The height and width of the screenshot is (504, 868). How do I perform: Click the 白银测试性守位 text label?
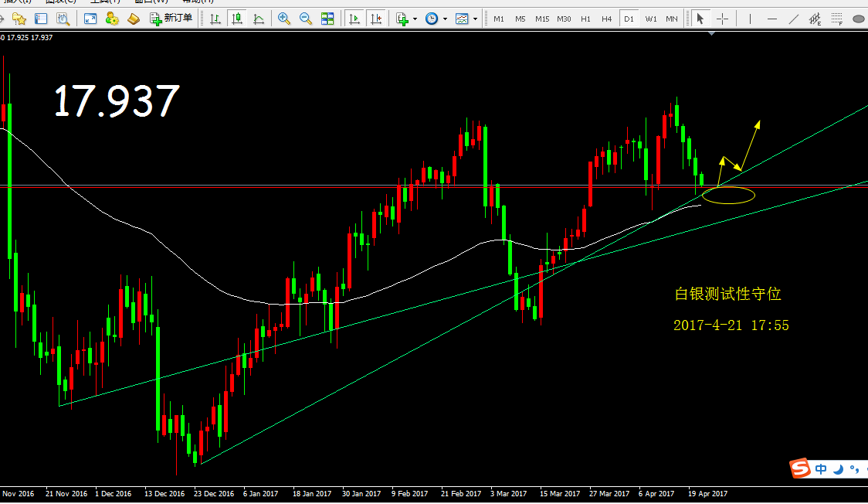728,294
